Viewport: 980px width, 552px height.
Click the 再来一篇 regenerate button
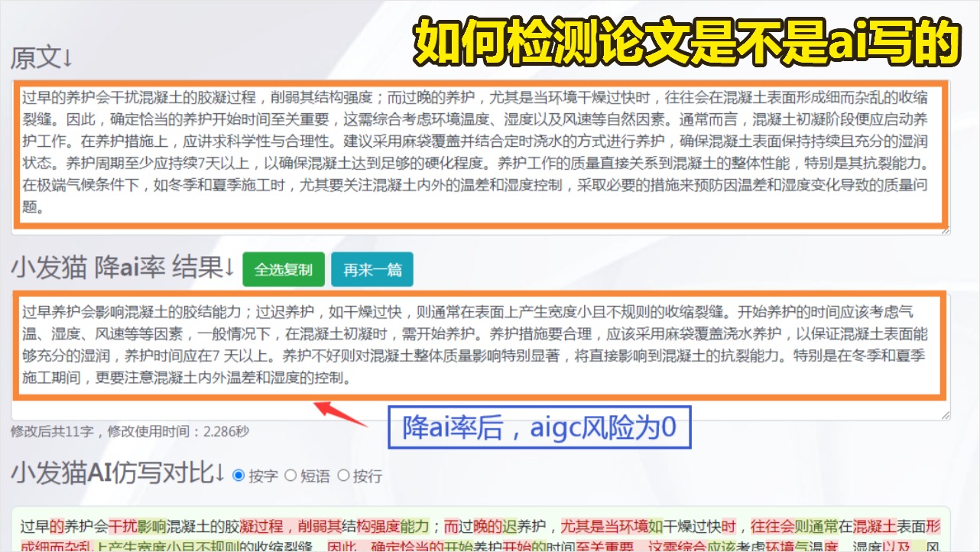click(x=372, y=269)
